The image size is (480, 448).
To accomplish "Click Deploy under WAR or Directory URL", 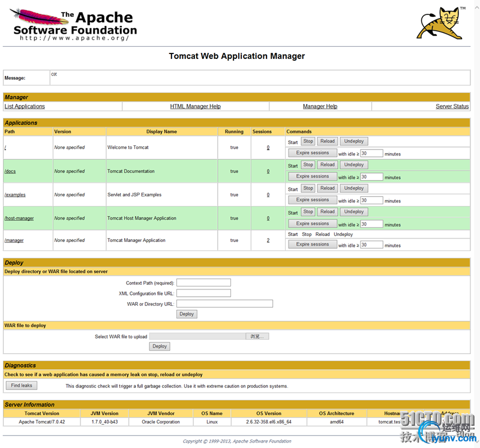I will [x=187, y=314].
